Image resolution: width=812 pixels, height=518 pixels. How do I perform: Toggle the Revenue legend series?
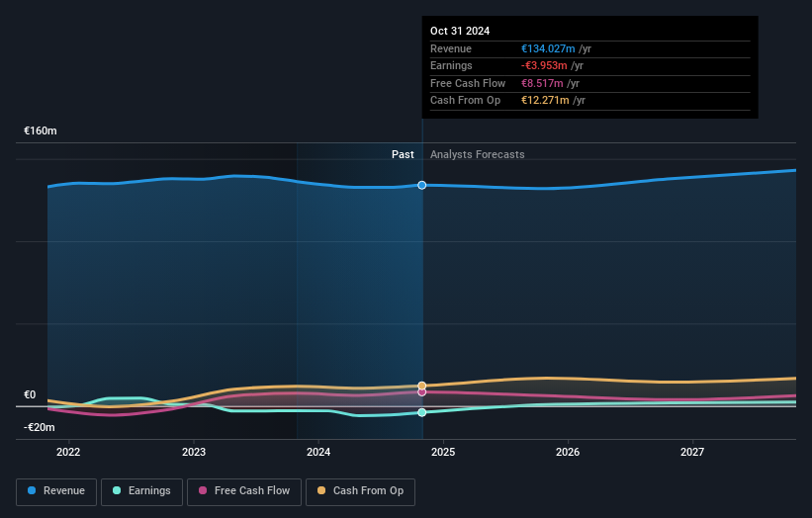point(56,491)
